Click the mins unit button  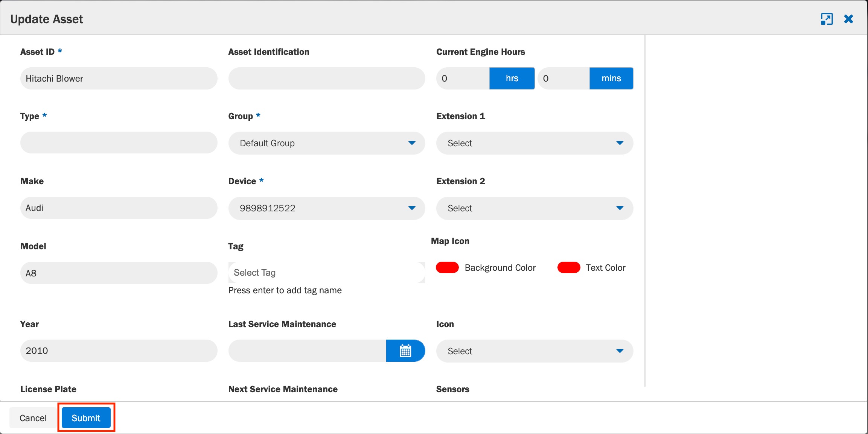611,78
